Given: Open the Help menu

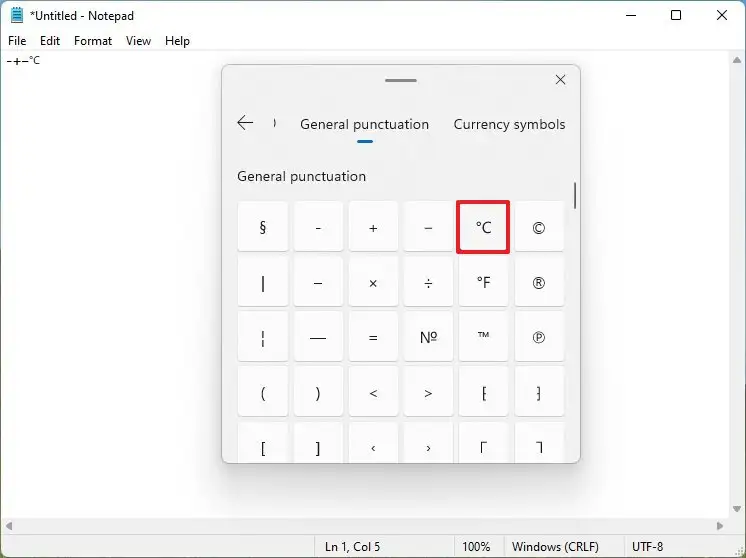Looking at the screenshot, I should tap(177, 41).
